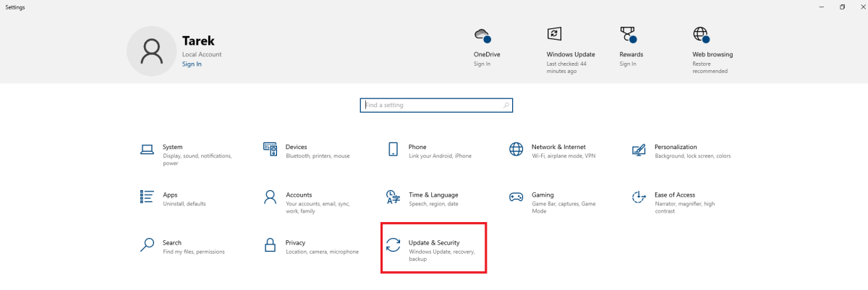Viewport: 868px width, 290px height.
Task: Click 'Link your Android, iPhone' description
Action: [x=440, y=155]
